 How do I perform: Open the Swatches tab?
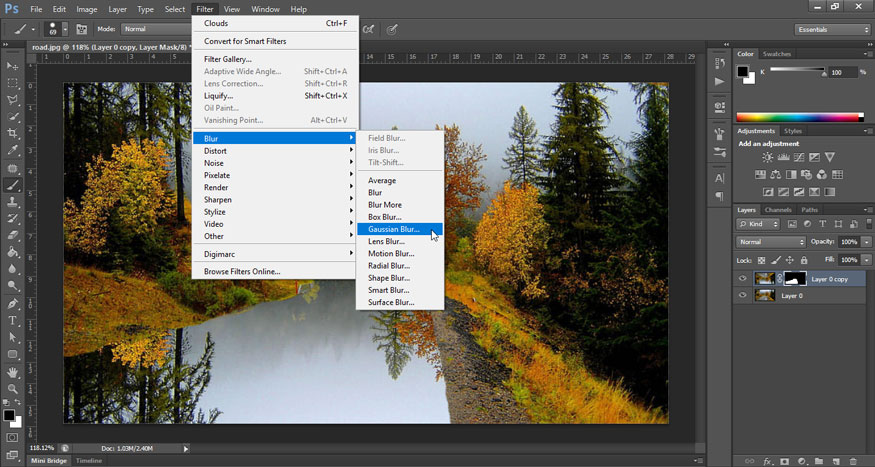click(x=776, y=54)
